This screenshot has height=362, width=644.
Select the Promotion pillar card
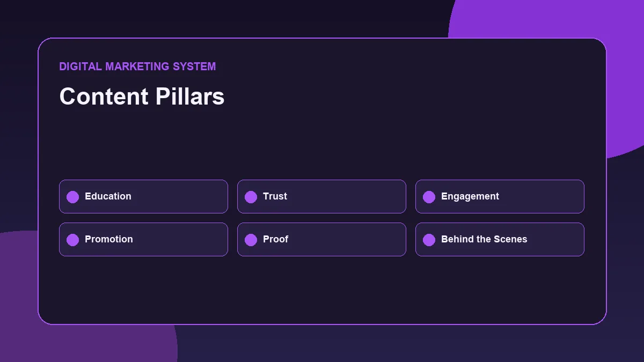pos(143,239)
